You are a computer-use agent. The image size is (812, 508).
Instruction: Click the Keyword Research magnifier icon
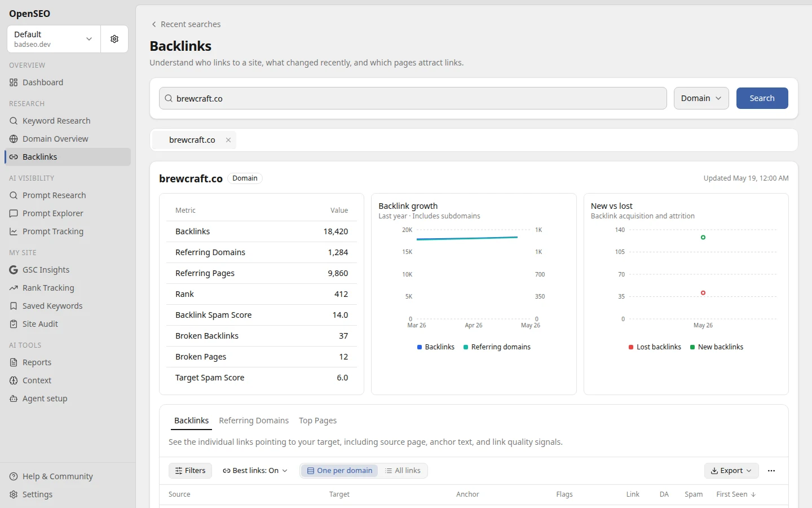[x=14, y=121]
